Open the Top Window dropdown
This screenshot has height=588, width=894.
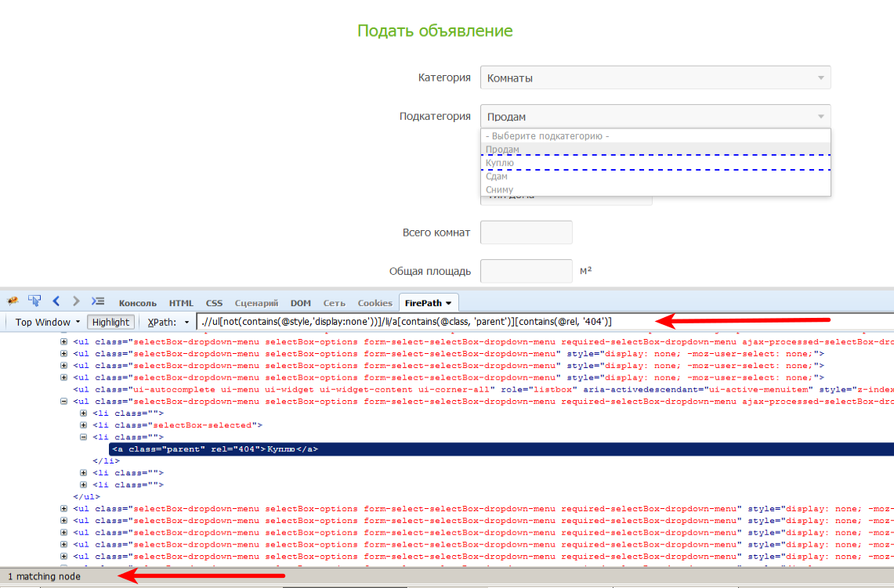pyautogui.click(x=47, y=322)
